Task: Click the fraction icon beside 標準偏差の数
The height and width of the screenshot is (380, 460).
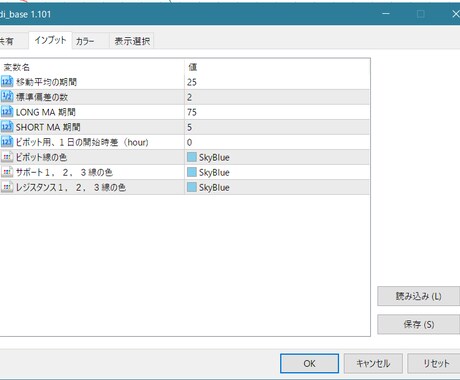Action: [7, 97]
